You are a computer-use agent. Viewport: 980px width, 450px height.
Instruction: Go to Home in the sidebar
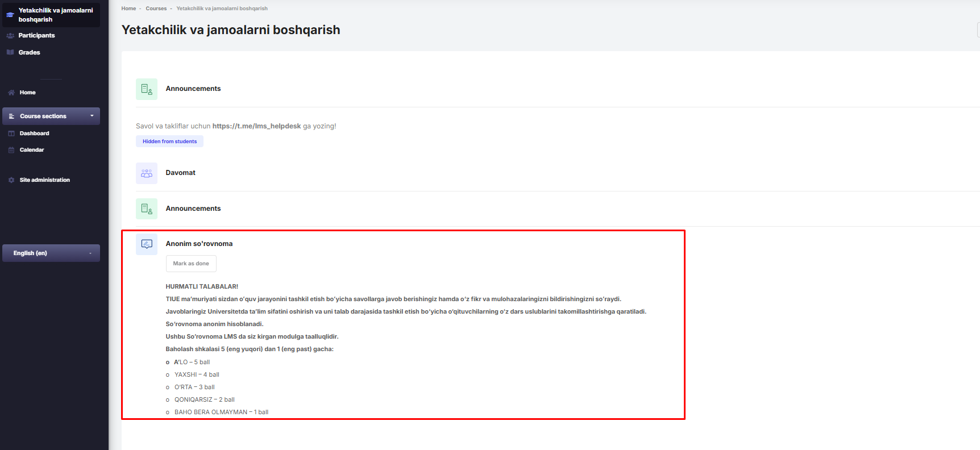click(27, 93)
